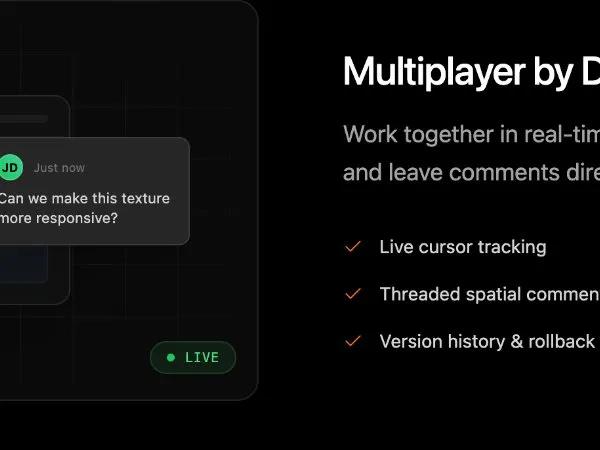Click the 'and leave comments' description line
The height and width of the screenshot is (450, 600).
pos(471,173)
